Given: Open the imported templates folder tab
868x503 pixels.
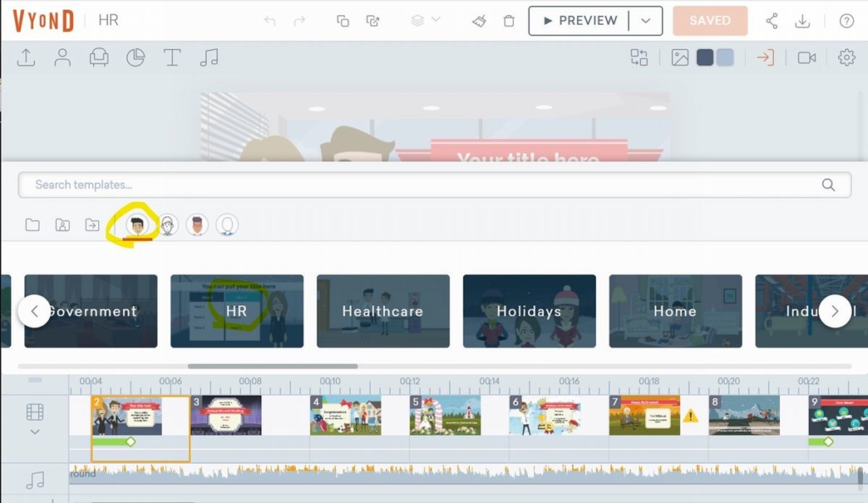Looking at the screenshot, I should point(92,225).
